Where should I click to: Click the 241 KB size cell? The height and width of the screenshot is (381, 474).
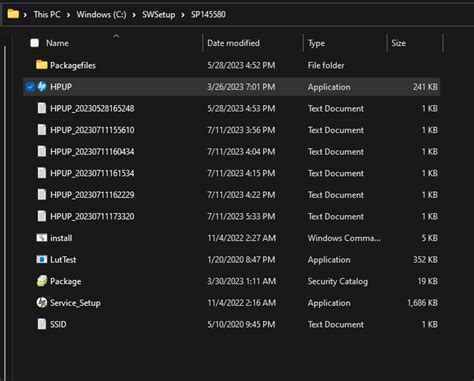click(425, 87)
